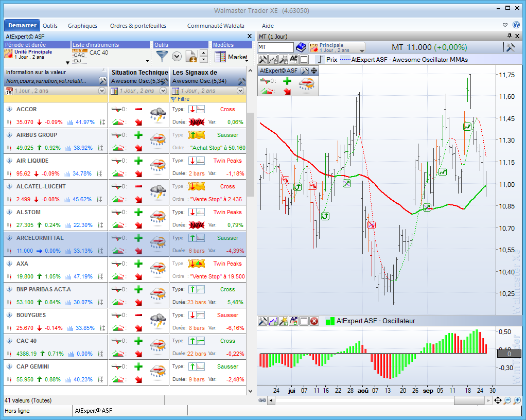This screenshot has width=526, height=420.
Task: Click the blank window icon on price toolbar
Action: pos(304,59)
